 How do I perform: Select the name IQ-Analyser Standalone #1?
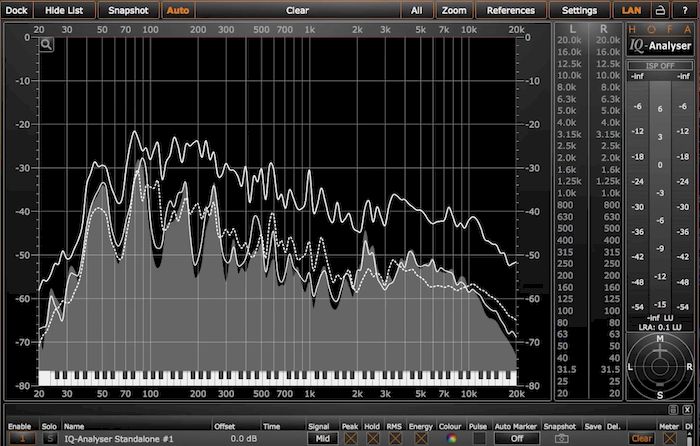coord(119,439)
